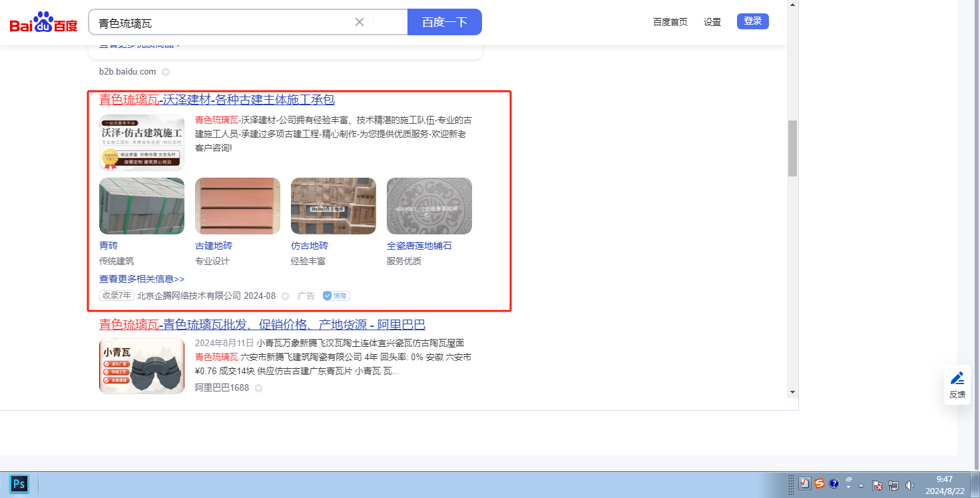The height and width of the screenshot is (498, 980).
Task: Click the 保障 shield badge
Action: [x=336, y=296]
